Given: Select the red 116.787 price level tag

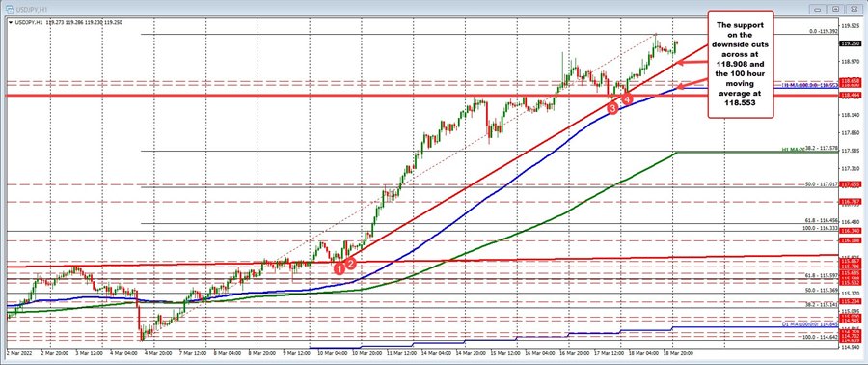Looking at the screenshot, I should click(x=852, y=201).
